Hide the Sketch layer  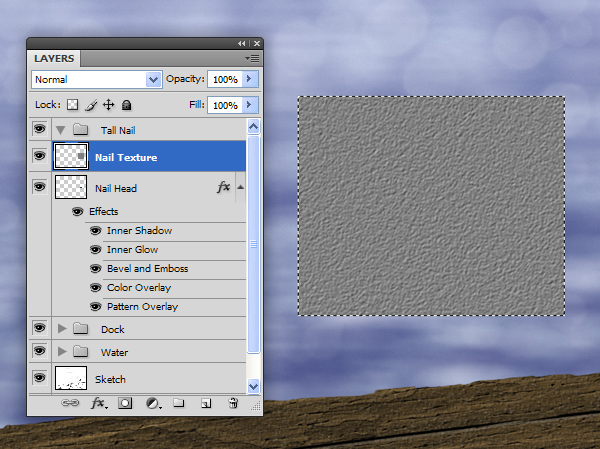tap(39, 378)
